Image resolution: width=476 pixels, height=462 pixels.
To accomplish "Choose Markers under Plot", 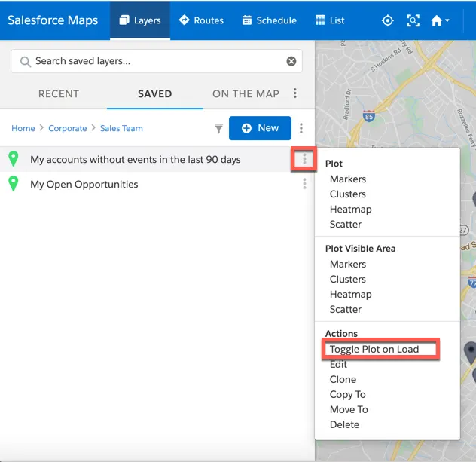I will (348, 179).
